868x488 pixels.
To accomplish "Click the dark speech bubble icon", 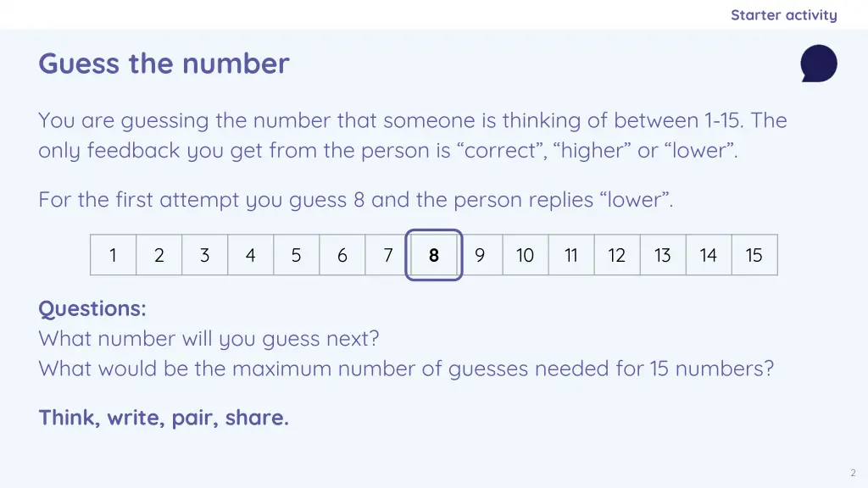I will (819, 63).
